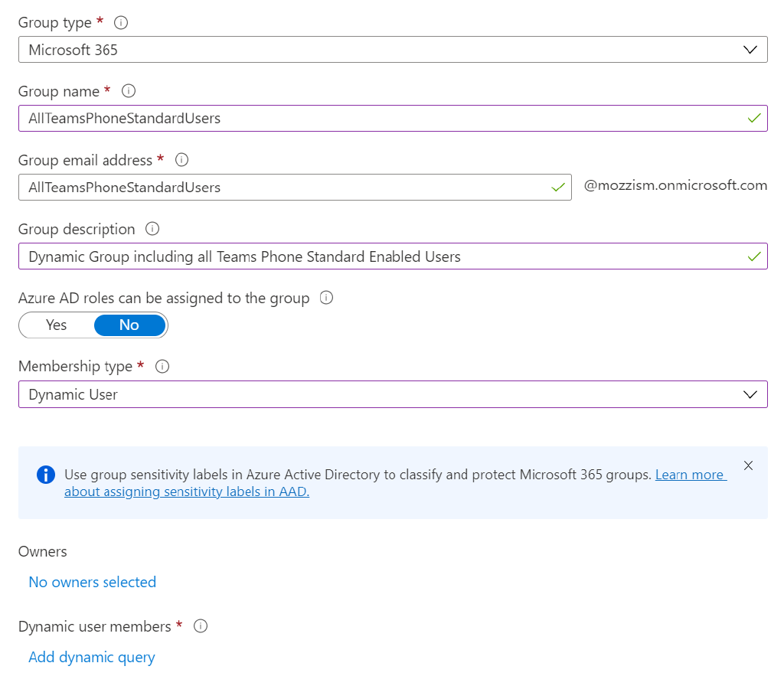Click the Azure AD roles info icon
Screen dimensions: 784x676
pyautogui.click(x=325, y=299)
